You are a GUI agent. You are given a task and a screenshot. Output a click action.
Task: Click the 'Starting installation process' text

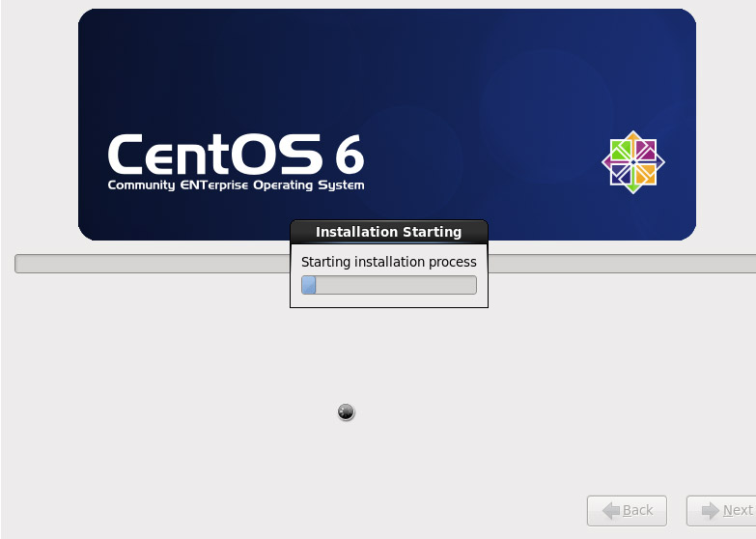coord(388,262)
